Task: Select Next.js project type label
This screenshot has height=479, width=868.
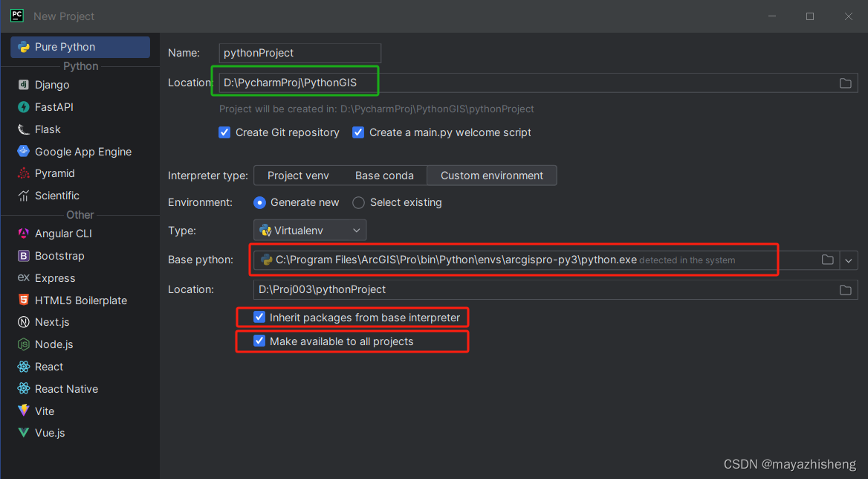Action: click(52, 322)
